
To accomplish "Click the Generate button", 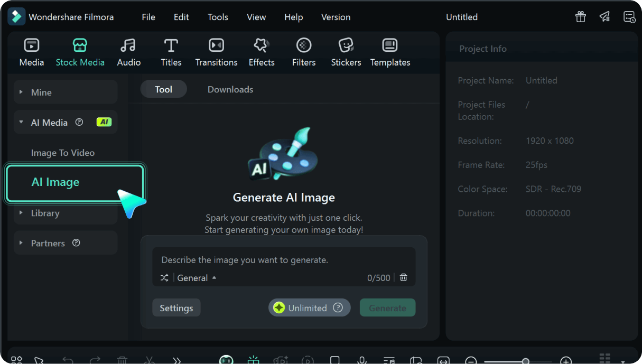I will click(388, 308).
